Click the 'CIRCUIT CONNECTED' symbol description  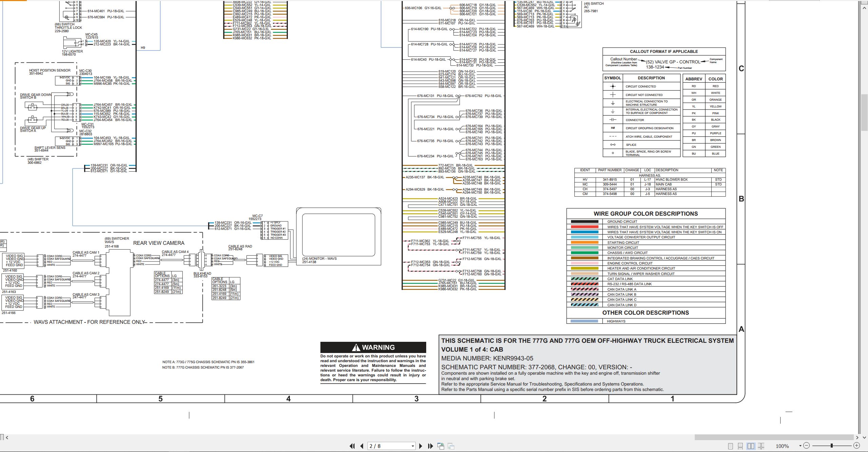click(640, 86)
